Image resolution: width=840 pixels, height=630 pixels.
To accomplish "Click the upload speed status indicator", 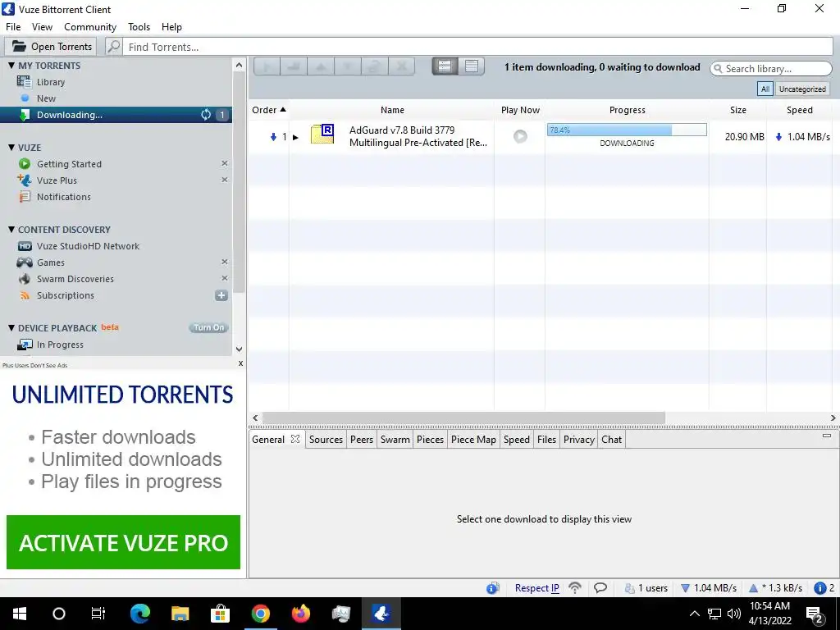I will tap(775, 587).
